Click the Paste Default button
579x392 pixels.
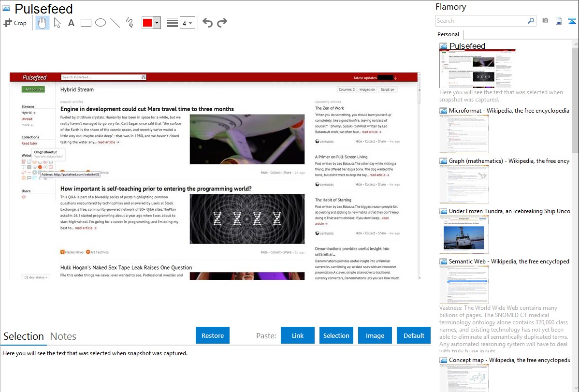pos(414,335)
